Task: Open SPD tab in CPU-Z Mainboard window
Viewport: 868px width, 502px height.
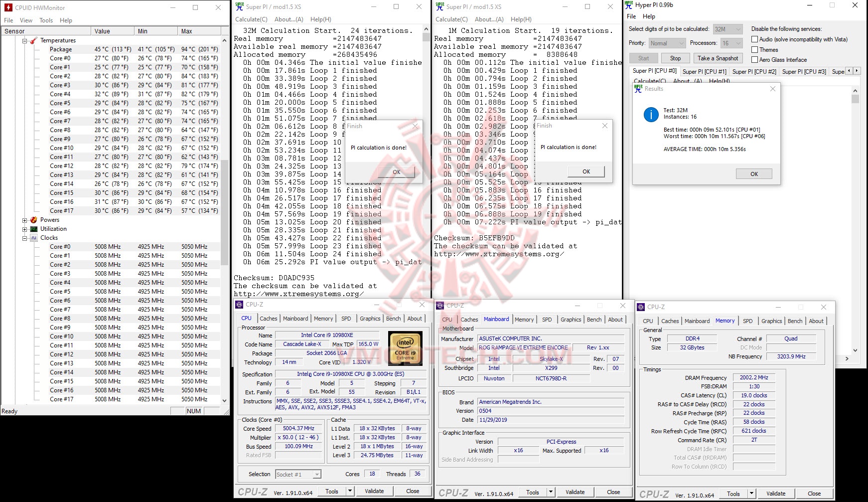Action: pyautogui.click(x=547, y=320)
